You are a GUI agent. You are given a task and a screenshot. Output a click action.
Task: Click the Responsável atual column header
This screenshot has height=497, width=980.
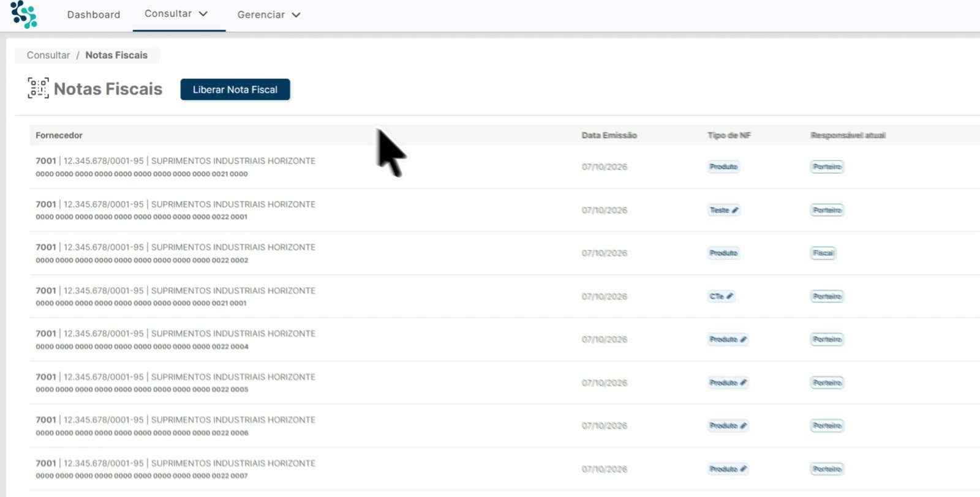848,135
